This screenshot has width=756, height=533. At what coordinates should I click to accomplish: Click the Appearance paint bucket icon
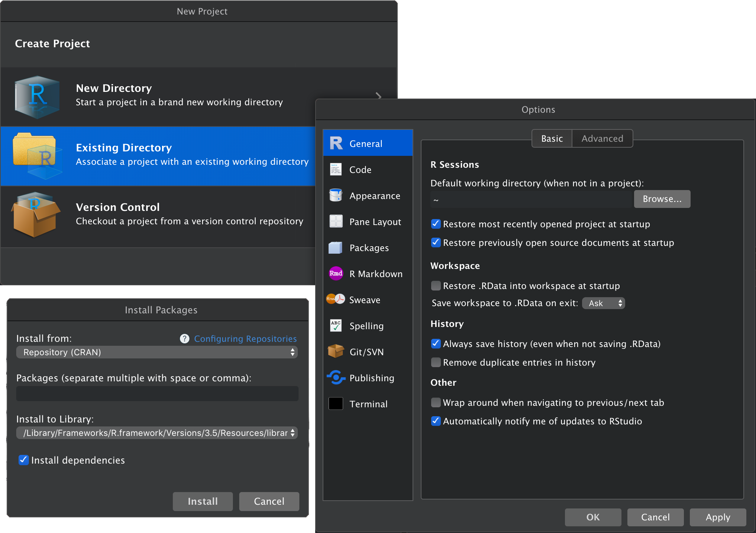coord(336,195)
